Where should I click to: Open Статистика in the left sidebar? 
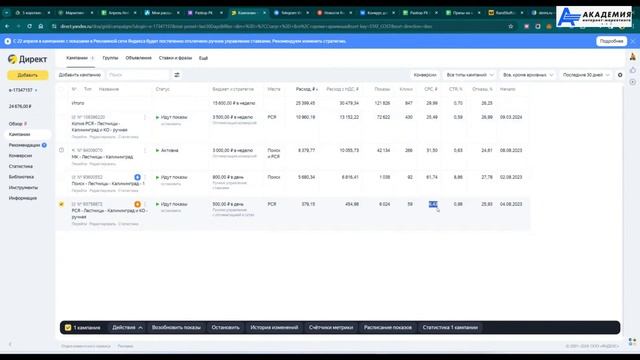(21, 166)
